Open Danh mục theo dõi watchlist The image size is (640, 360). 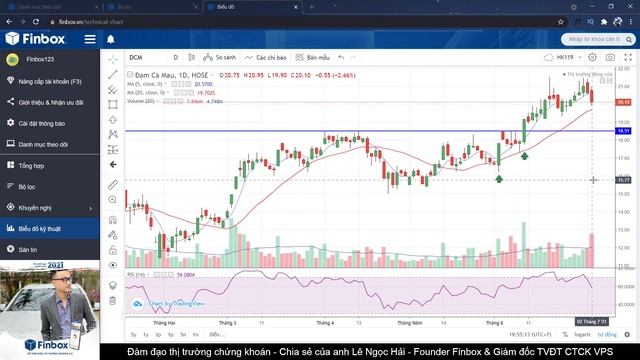click(x=50, y=144)
